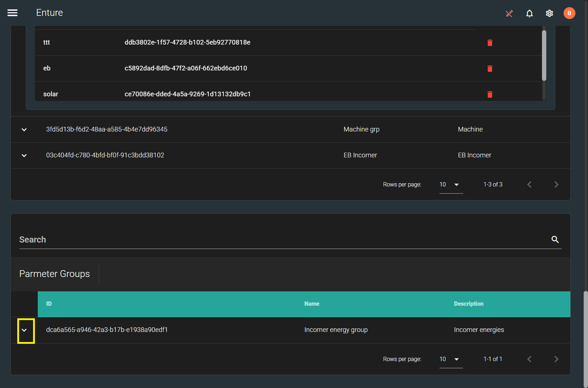Open rows per page dropdown showing 1-1 of 1
The image size is (588, 388).
[x=451, y=359]
